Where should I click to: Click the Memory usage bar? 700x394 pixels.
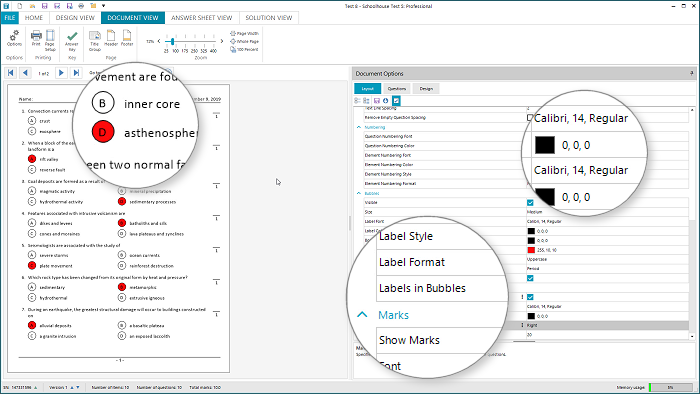[670, 387]
